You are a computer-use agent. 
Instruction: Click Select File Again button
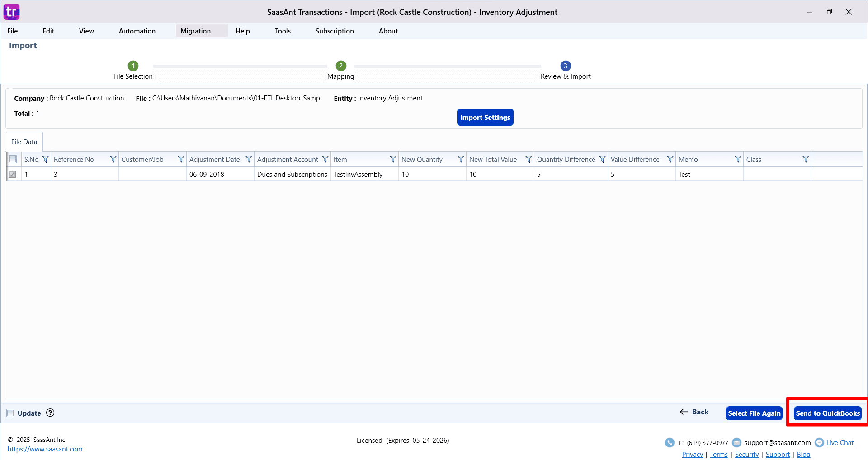point(754,413)
